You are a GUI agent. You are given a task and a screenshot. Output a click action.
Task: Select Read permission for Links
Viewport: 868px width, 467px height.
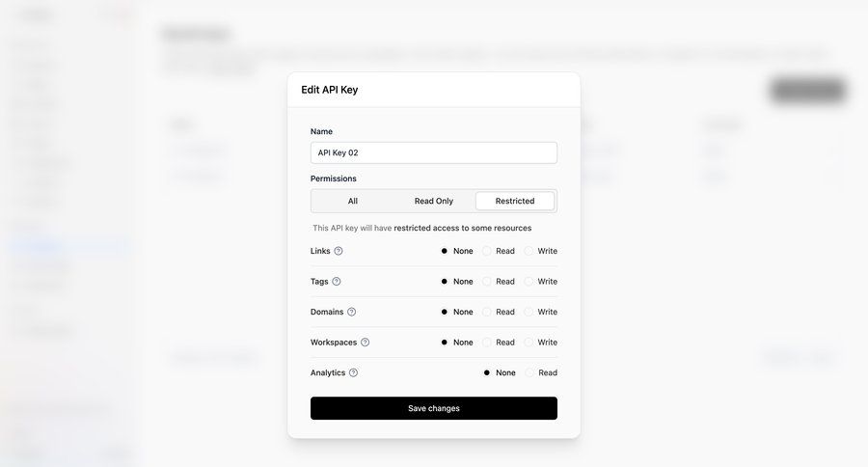487,251
